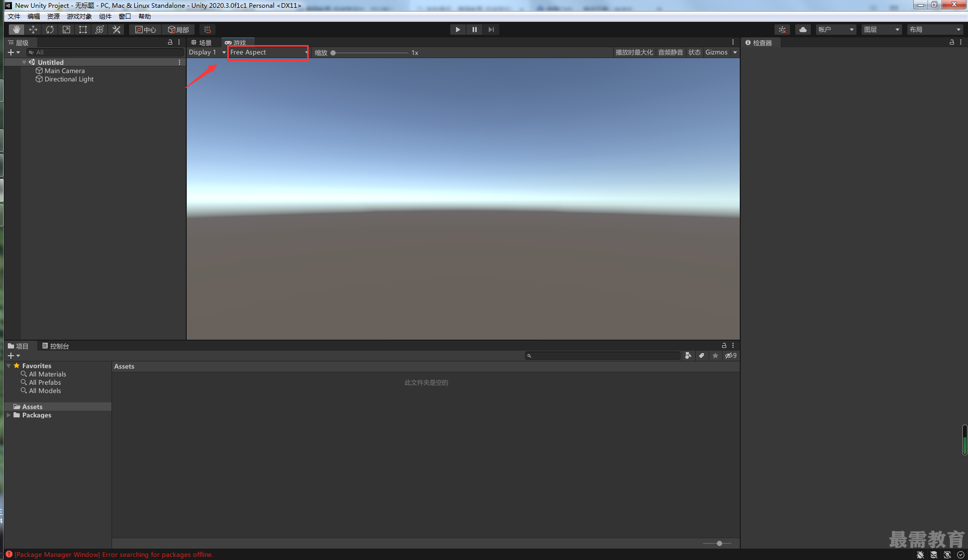Screen dimensions: 968x560
Task: Lock the Inspector panel
Action: (952, 42)
